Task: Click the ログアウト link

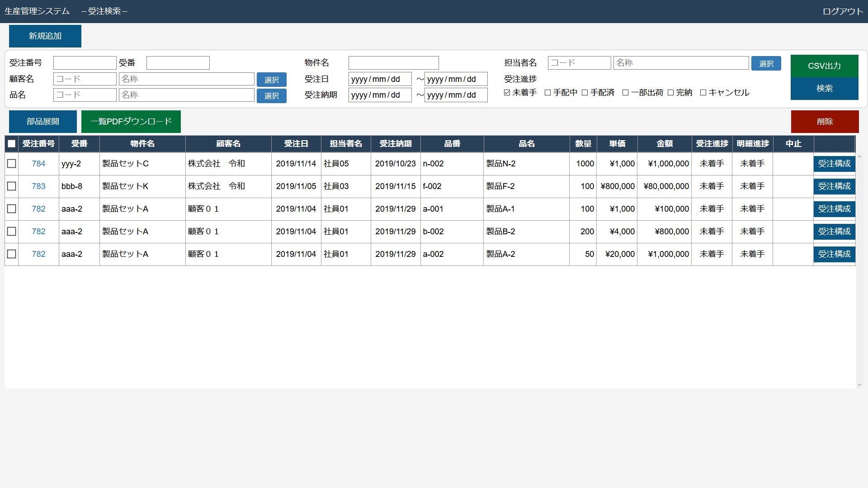Action: coord(843,11)
